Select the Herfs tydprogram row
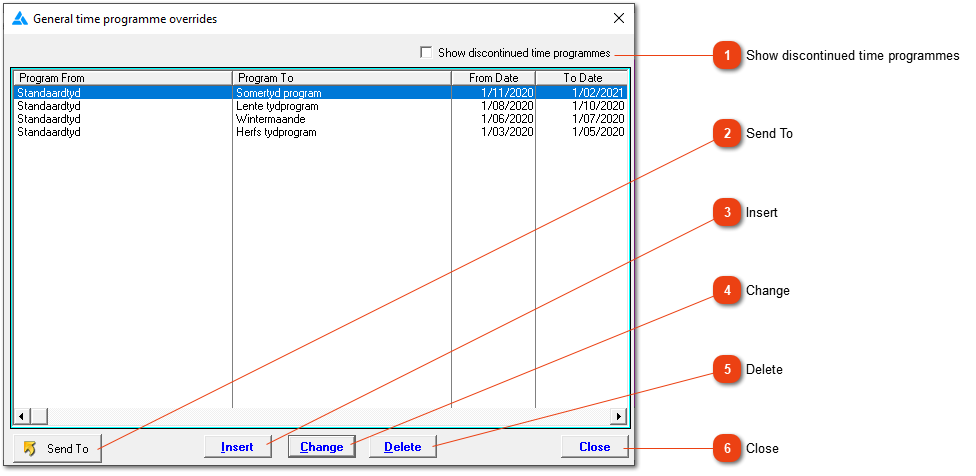 321,132
